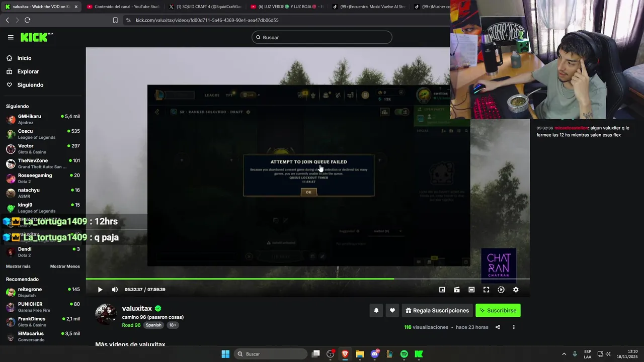Open natachyu ASMR channel
This screenshot has width=644, height=362.
tap(43, 193)
